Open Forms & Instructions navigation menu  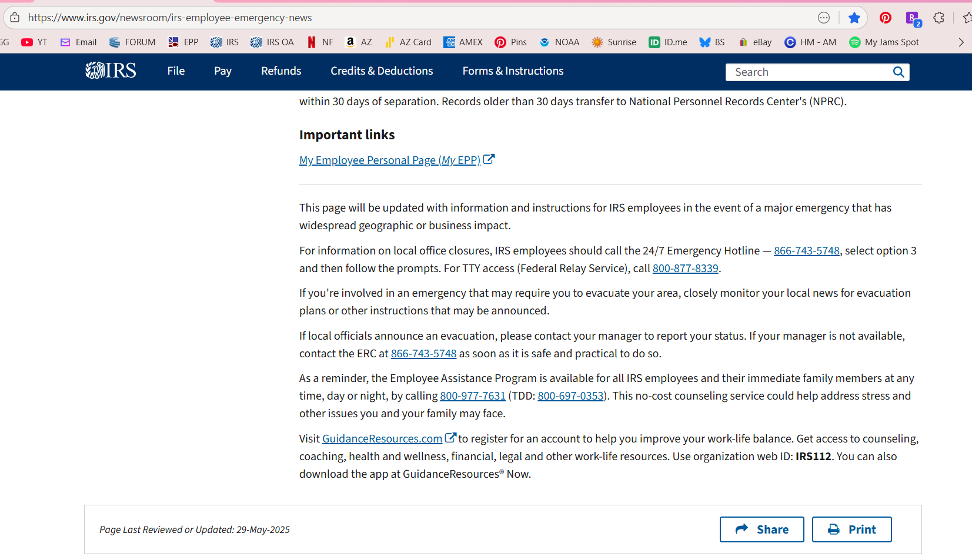(x=513, y=71)
